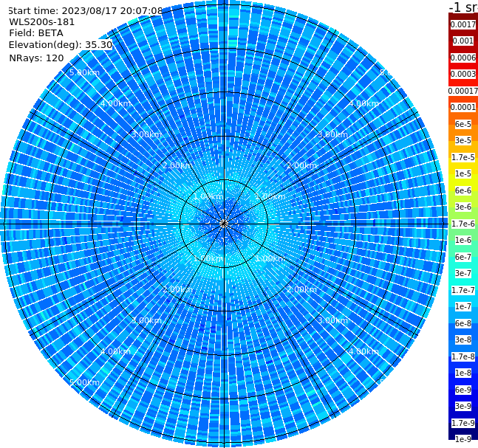Click the 0.0003 colorbar value

463,74
